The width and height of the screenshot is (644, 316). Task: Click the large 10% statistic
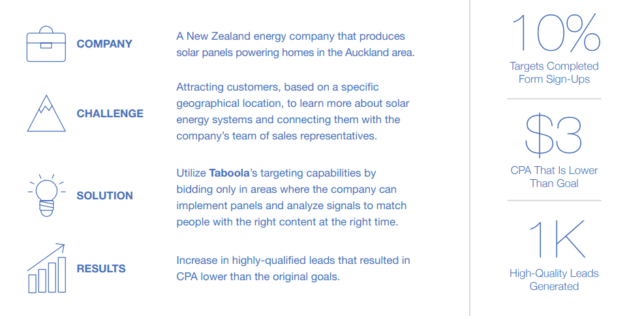554,33
